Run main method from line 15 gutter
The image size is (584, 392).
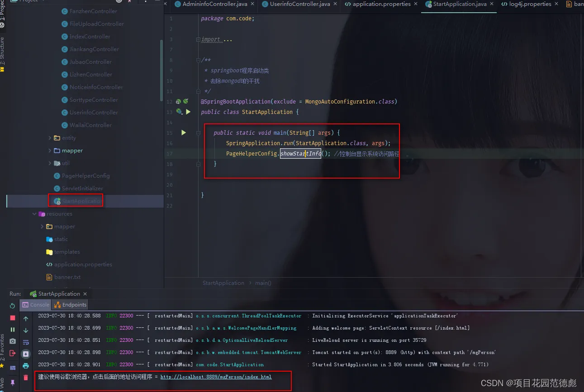pos(184,132)
